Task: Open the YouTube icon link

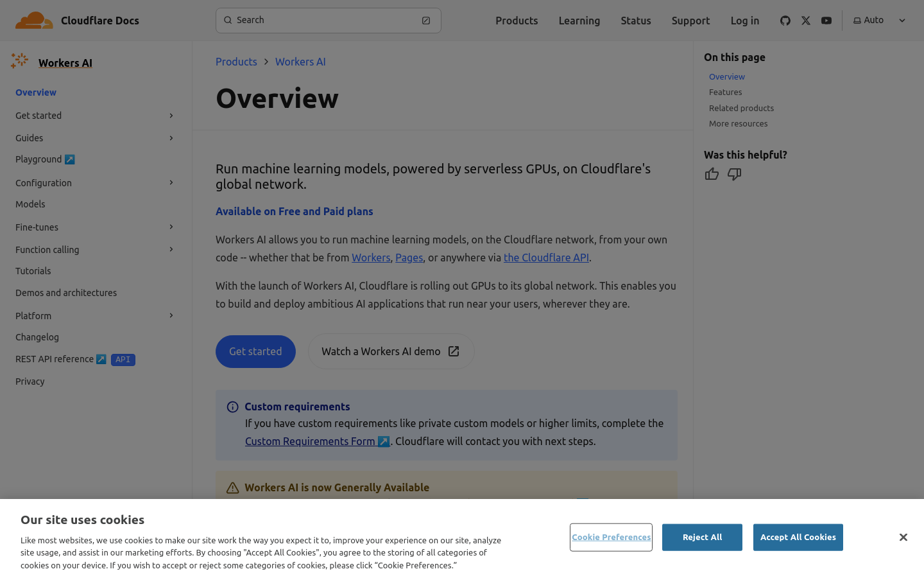Action: click(x=826, y=21)
